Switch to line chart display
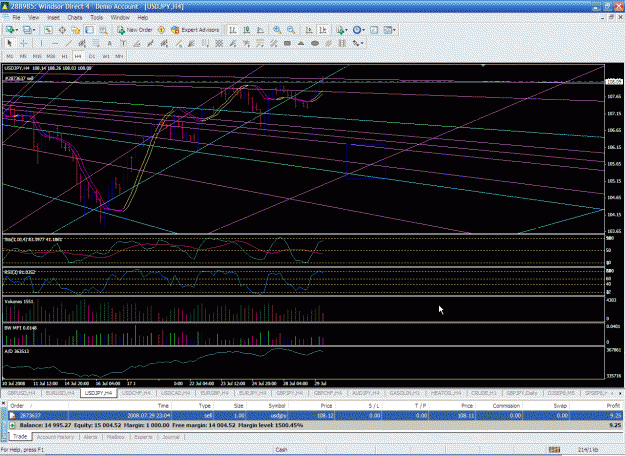Image resolution: width=625 pixels, height=456 pixels. (260, 30)
